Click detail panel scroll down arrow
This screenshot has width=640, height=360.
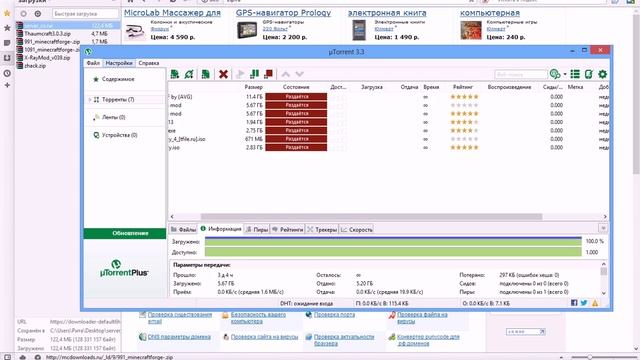tap(604, 293)
